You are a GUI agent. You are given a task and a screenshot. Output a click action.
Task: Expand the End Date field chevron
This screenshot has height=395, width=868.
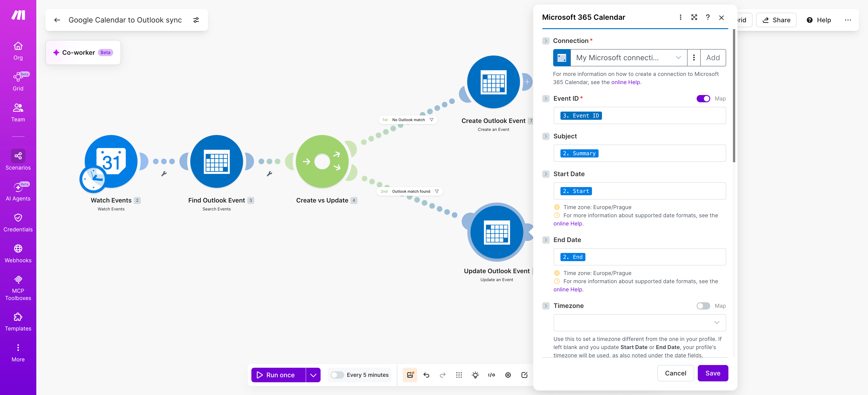point(546,240)
